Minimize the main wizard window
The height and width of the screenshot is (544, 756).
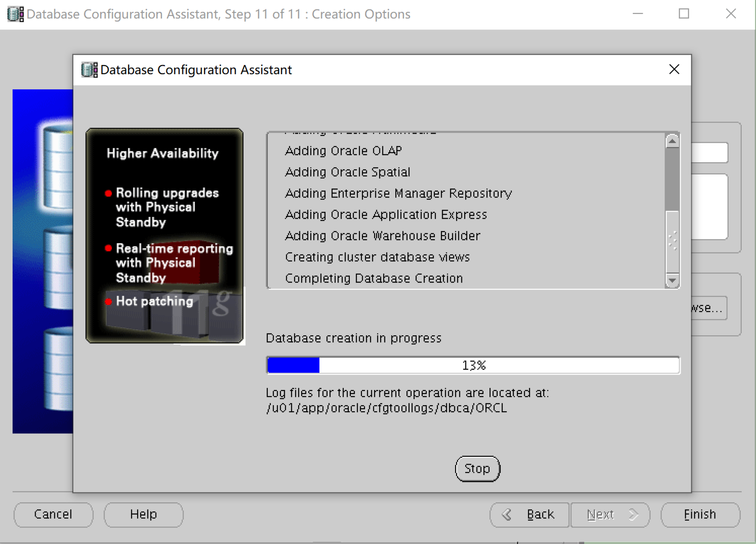pos(638,14)
